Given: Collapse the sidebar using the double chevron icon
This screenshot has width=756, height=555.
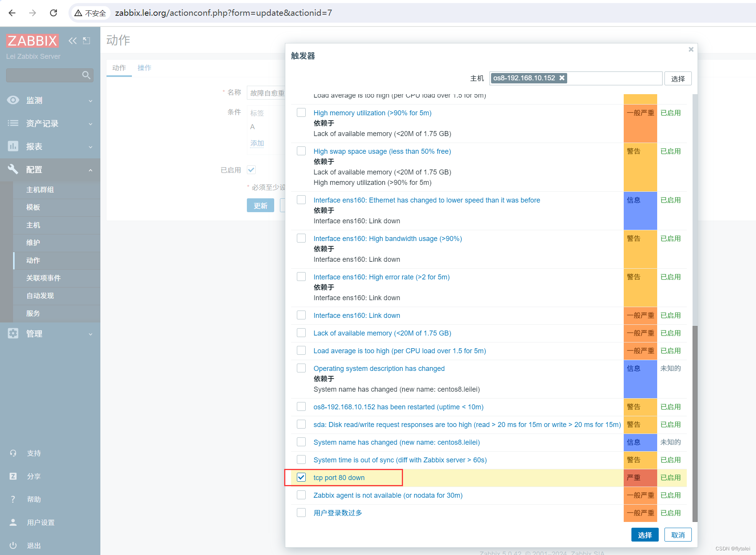Looking at the screenshot, I should (x=72, y=41).
